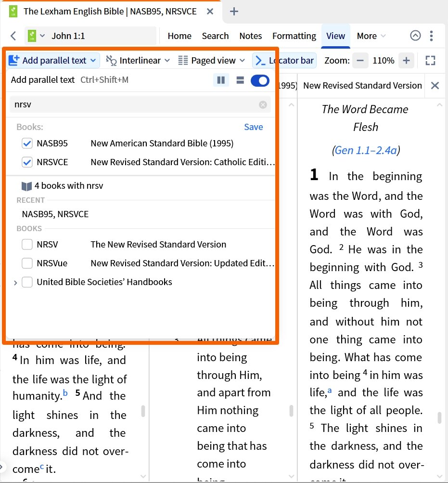Decrease zoom with the minus button
Screen dimensions: 448x483
[x=360, y=60]
